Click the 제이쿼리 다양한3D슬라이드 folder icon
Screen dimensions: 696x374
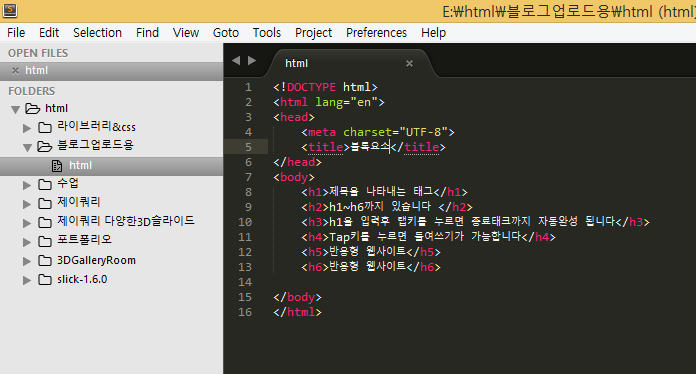click(x=44, y=222)
